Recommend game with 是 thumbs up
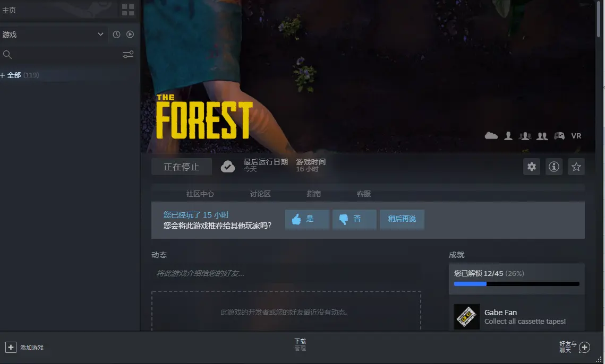 (307, 219)
